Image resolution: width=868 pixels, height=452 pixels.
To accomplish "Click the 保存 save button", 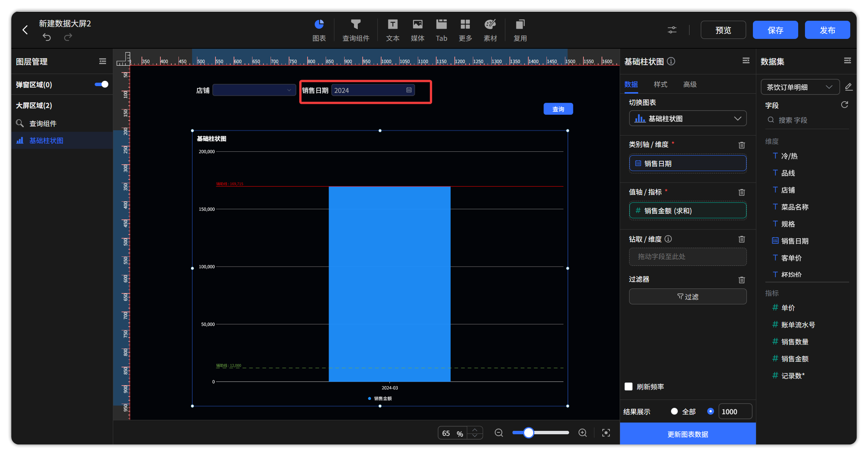I will (x=775, y=30).
